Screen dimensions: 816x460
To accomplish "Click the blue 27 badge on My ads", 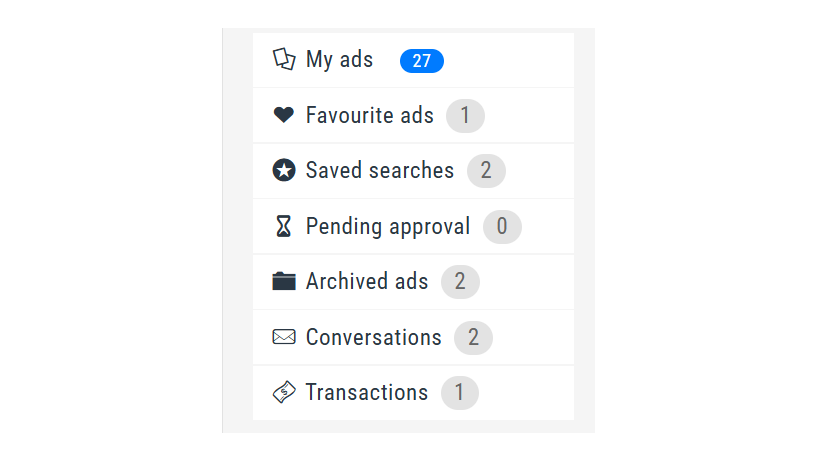I will click(x=422, y=61).
